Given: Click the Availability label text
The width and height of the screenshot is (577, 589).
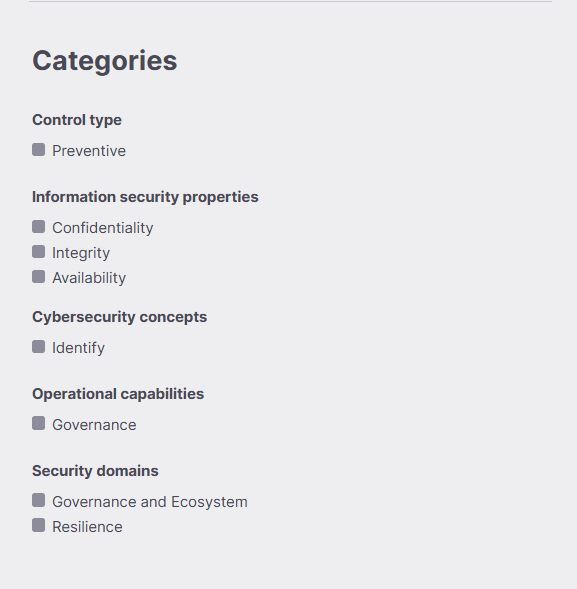Looking at the screenshot, I should point(89,278).
